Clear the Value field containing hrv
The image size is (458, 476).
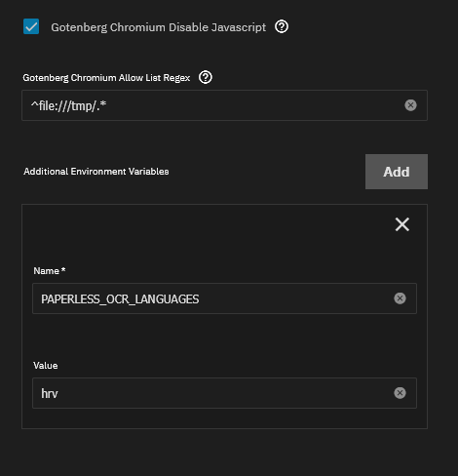click(x=400, y=393)
